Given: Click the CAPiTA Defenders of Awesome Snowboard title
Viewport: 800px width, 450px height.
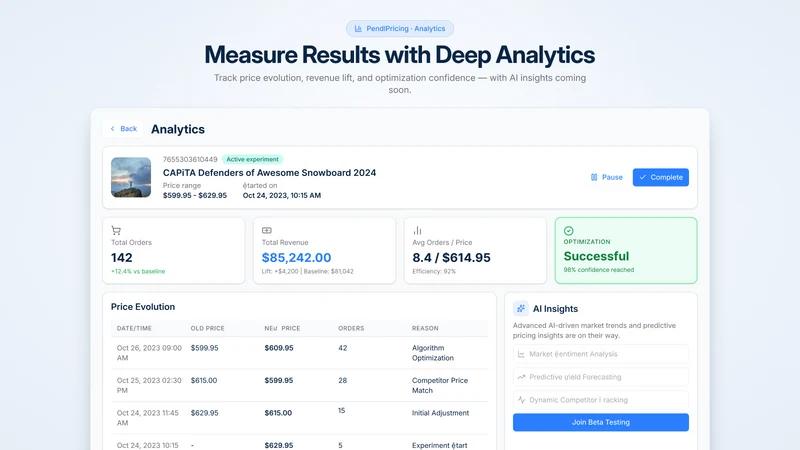Looking at the screenshot, I should 269,172.
